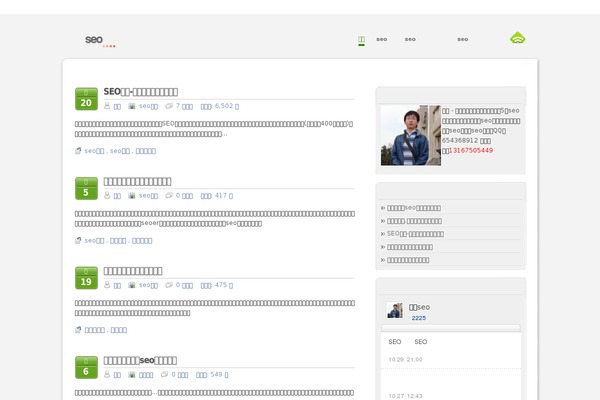Open the title of the post dated 19
This screenshot has width=600, height=400.
133,271
